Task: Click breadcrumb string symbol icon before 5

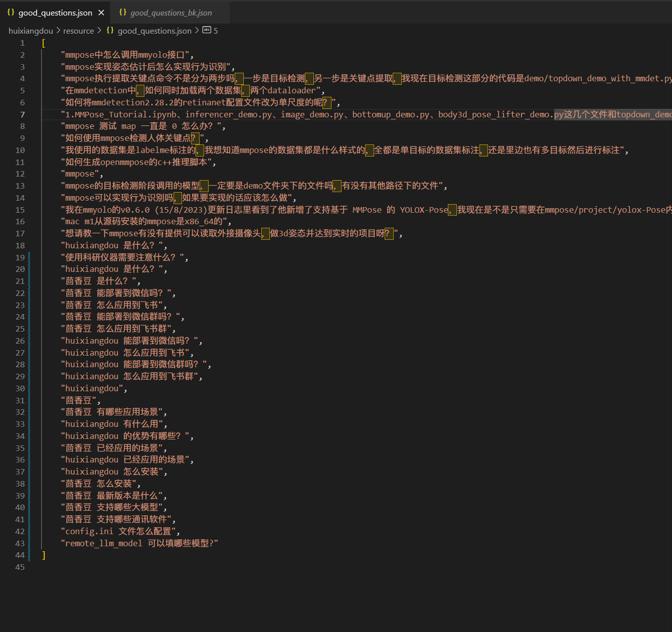Action: coord(207,30)
